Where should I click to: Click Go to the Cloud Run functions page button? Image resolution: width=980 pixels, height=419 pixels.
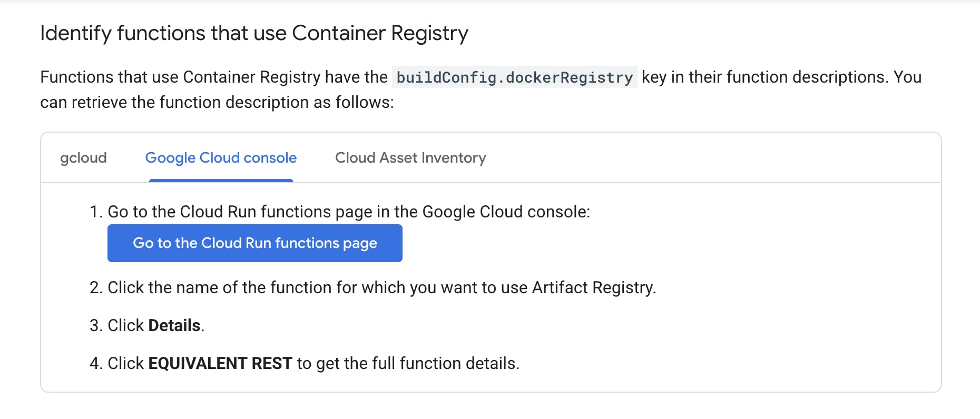tap(254, 243)
